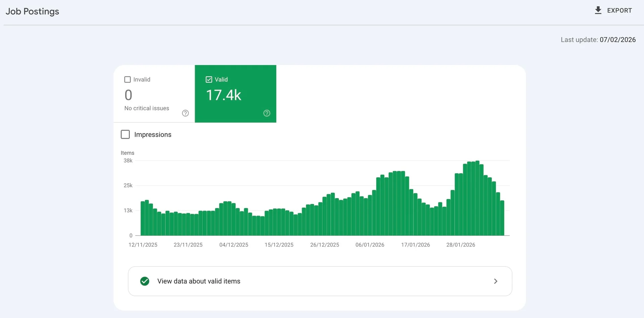This screenshot has height=318, width=644.
Task: Click the Last update date text
Action: pyautogui.click(x=598, y=40)
